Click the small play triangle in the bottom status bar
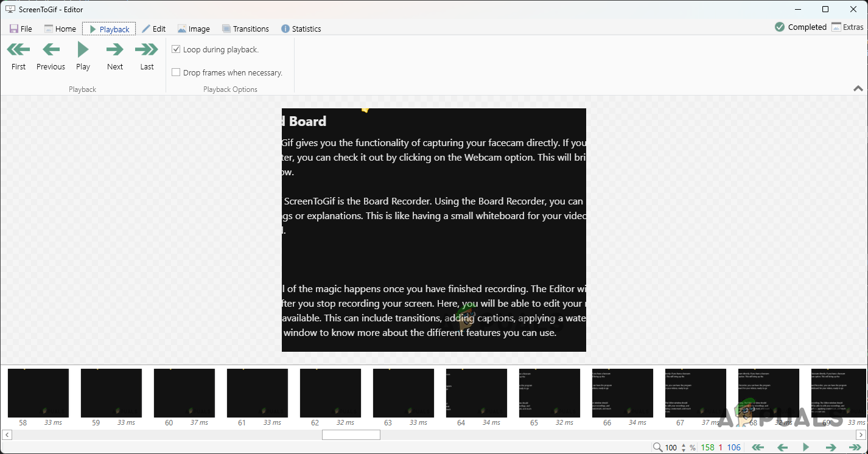Screen dimensions: 868x454 click(x=806, y=447)
